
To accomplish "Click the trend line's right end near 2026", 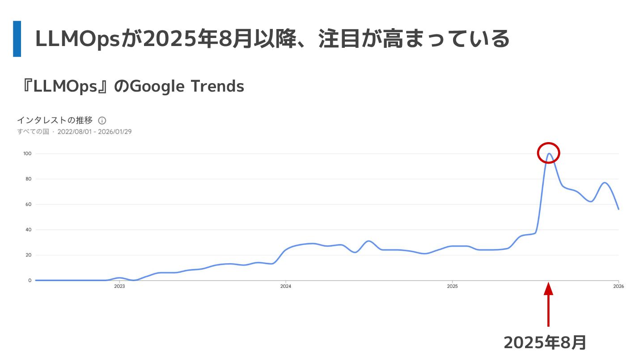I will 618,209.
